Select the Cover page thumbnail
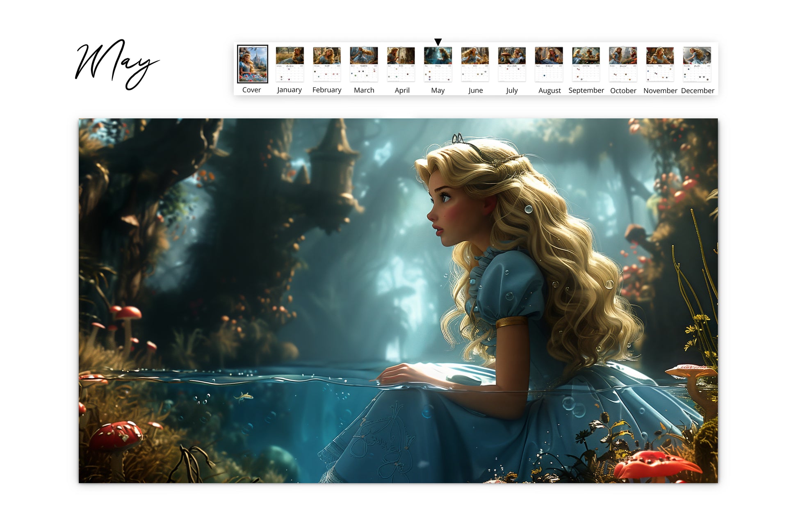Image resolution: width=798 pixels, height=532 pixels. coord(253,64)
